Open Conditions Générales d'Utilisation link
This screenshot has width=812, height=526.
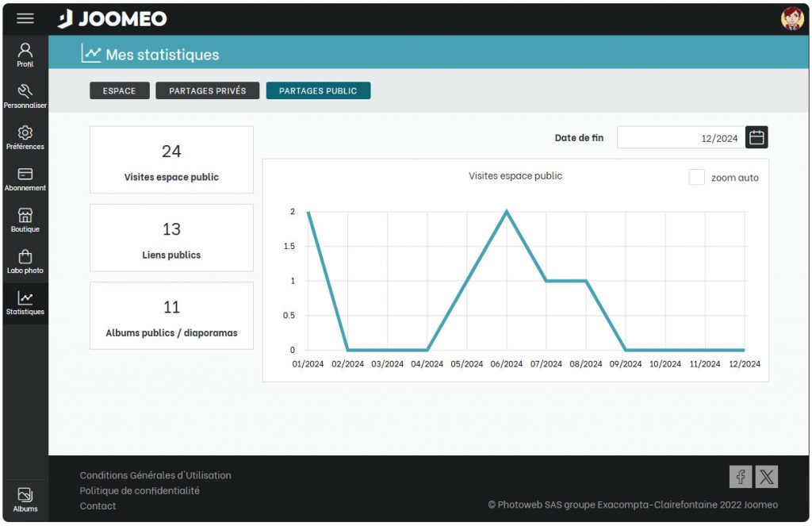(155, 475)
